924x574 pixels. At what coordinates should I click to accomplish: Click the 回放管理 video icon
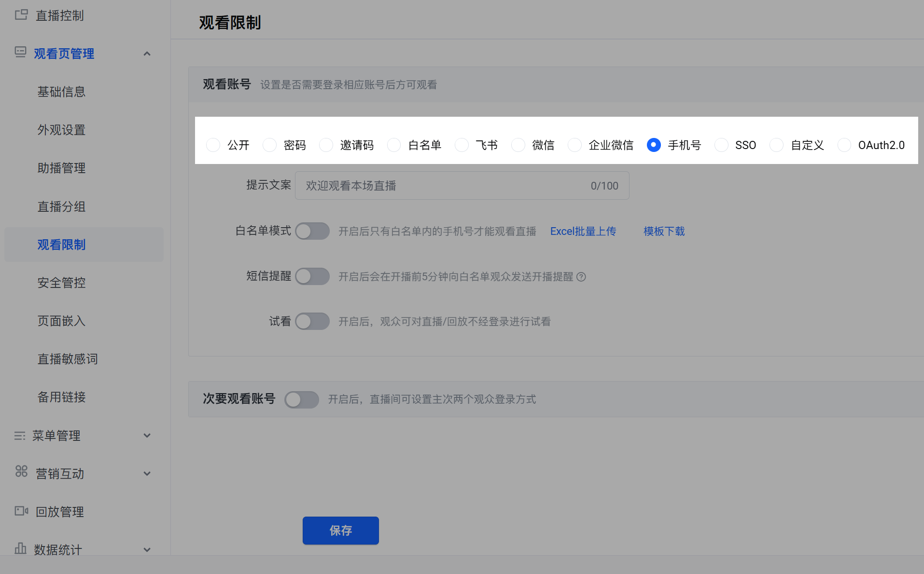[x=21, y=511]
